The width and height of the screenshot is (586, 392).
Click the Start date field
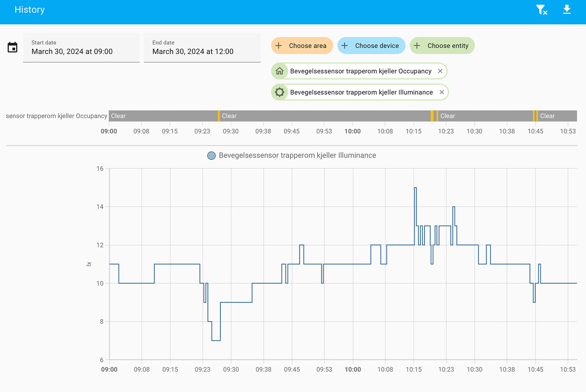pyautogui.click(x=81, y=48)
